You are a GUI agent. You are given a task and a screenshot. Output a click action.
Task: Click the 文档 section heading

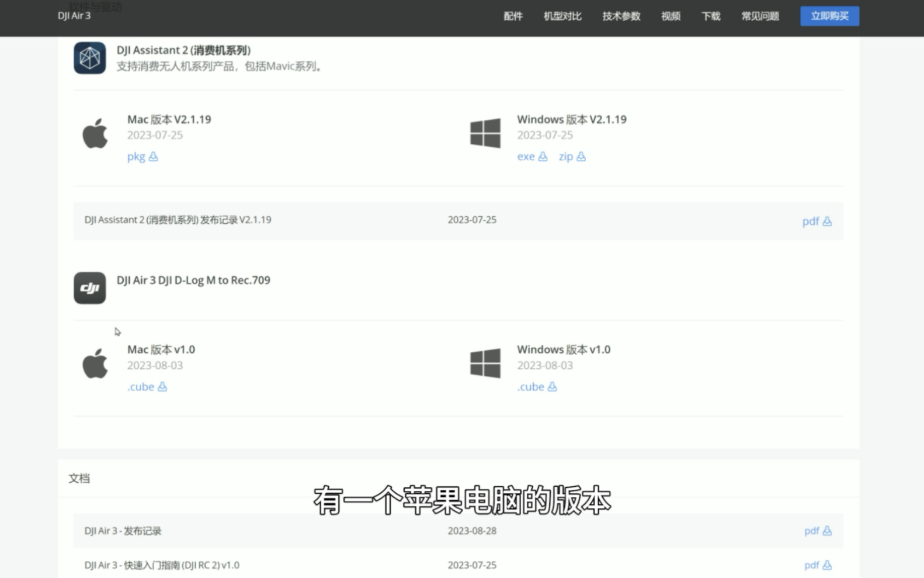[79, 478]
